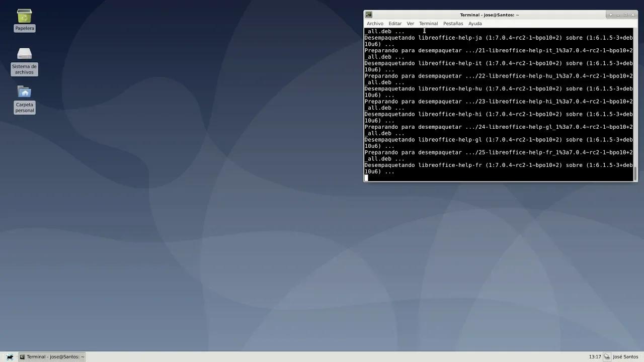Open the Ver menu

[410, 23]
